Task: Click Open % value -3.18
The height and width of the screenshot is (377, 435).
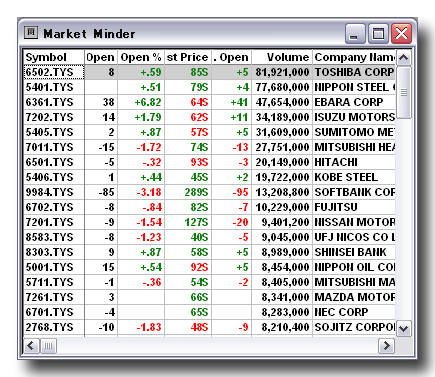Action: [149, 192]
